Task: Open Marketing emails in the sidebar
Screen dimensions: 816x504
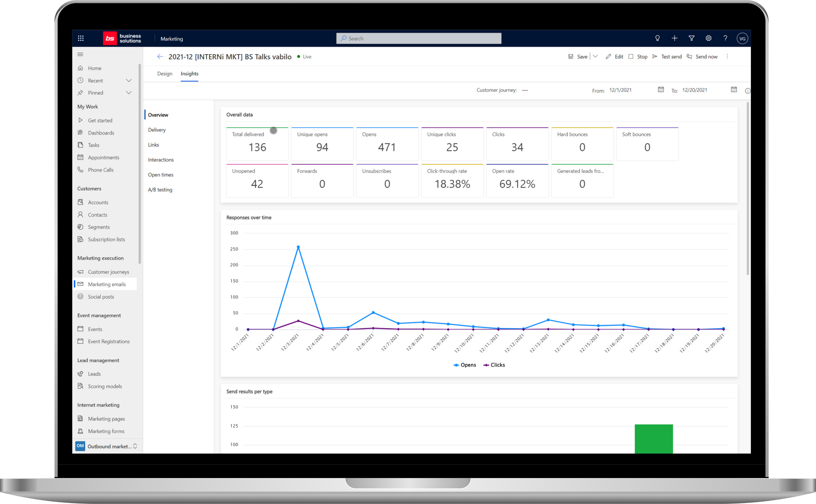Action: pos(105,284)
